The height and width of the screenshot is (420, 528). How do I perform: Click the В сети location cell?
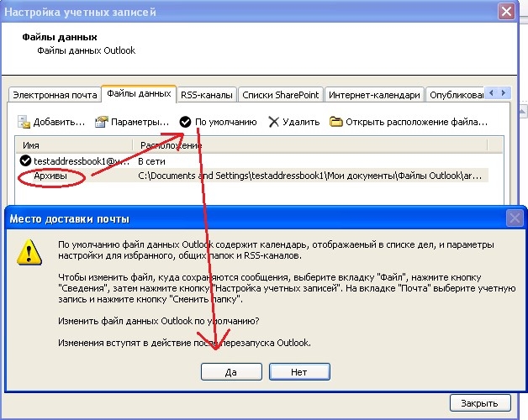point(151,161)
